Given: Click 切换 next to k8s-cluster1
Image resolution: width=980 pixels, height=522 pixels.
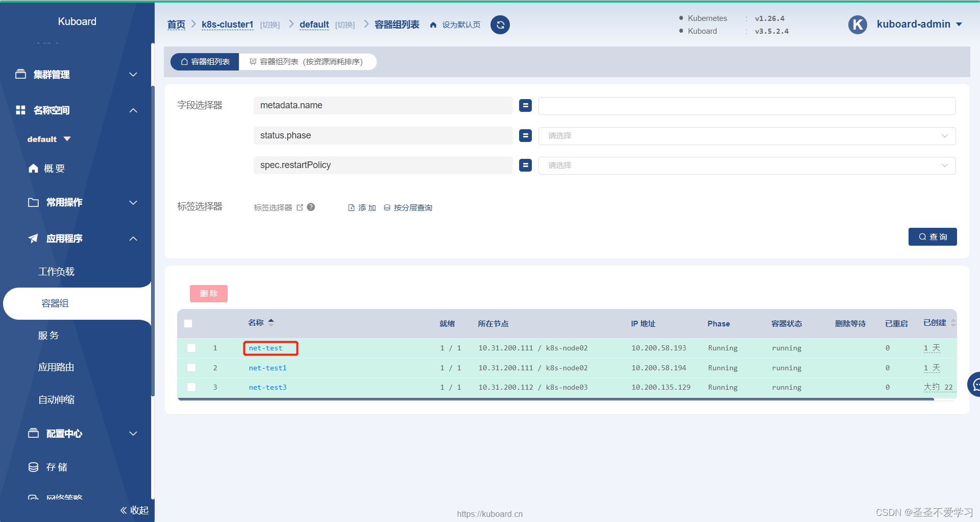Looking at the screenshot, I should (x=270, y=25).
